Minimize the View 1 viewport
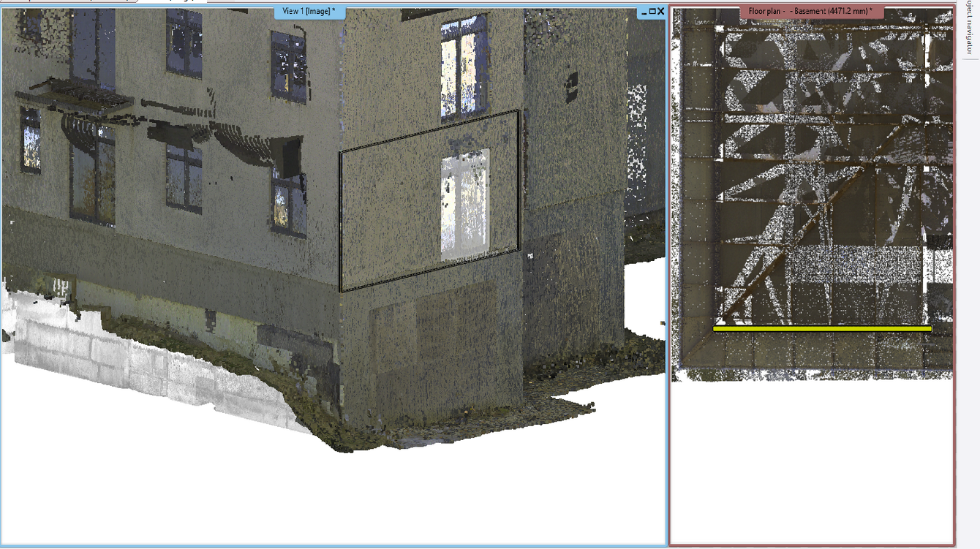The image size is (980, 549). 644,12
